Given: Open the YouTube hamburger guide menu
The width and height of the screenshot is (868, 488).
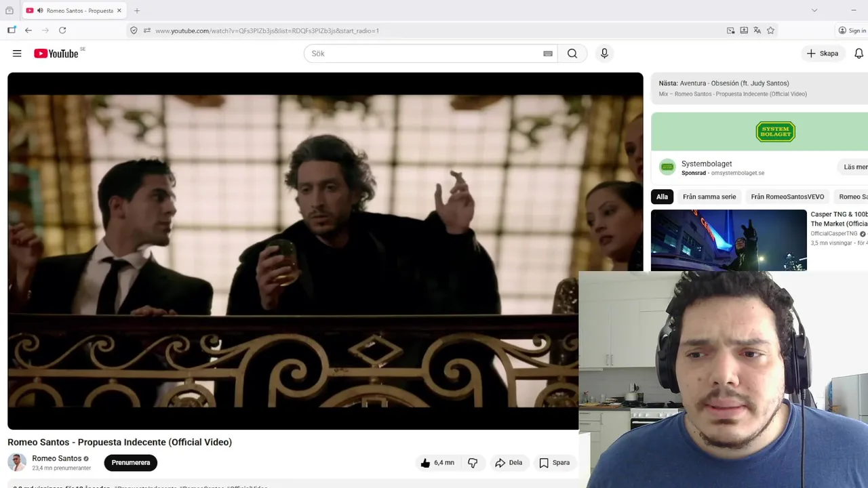Looking at the screenshot, I should click(17, 54).
